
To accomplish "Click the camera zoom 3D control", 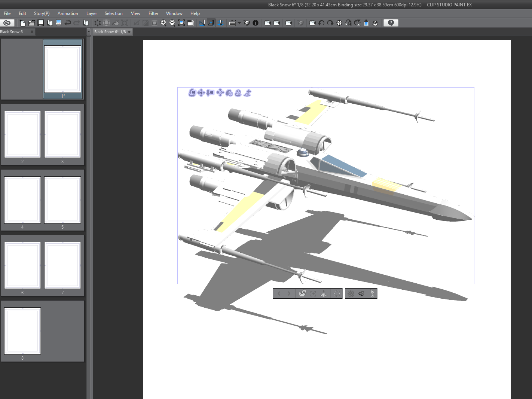I will tap(210, 92).
